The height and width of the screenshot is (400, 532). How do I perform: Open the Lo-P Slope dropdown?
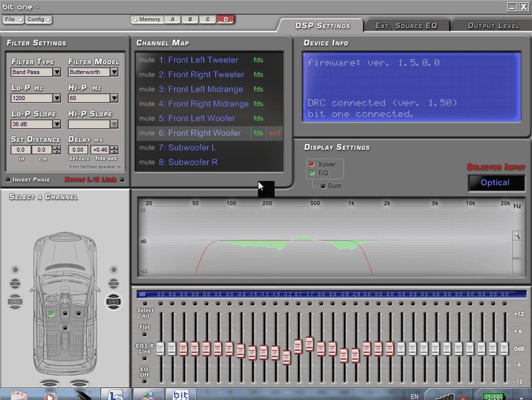pyautogui.click(x=57, y=124)
